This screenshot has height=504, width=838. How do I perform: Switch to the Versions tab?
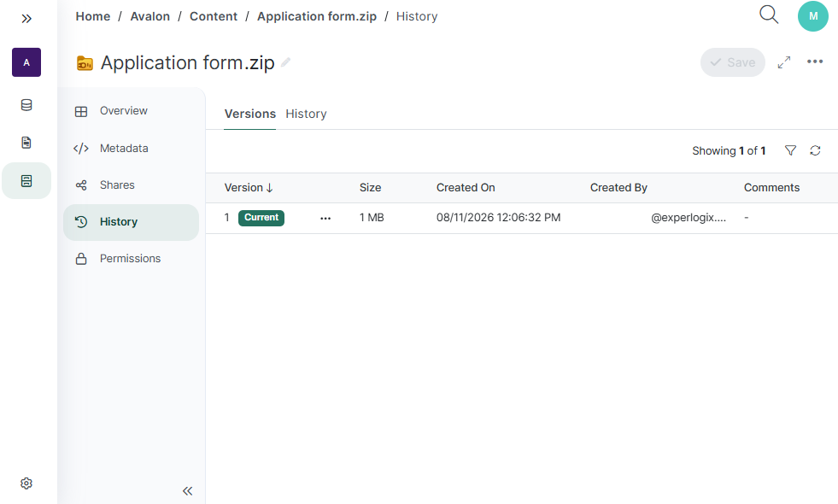tap(250, 114)
